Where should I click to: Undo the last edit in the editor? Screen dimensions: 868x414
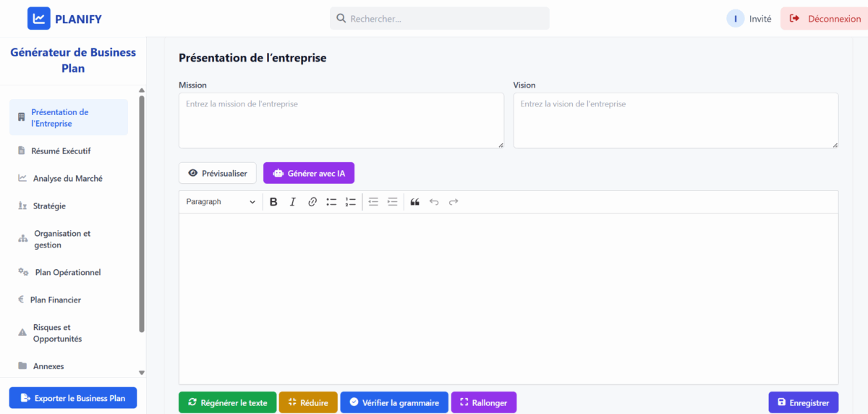[434, 202]
